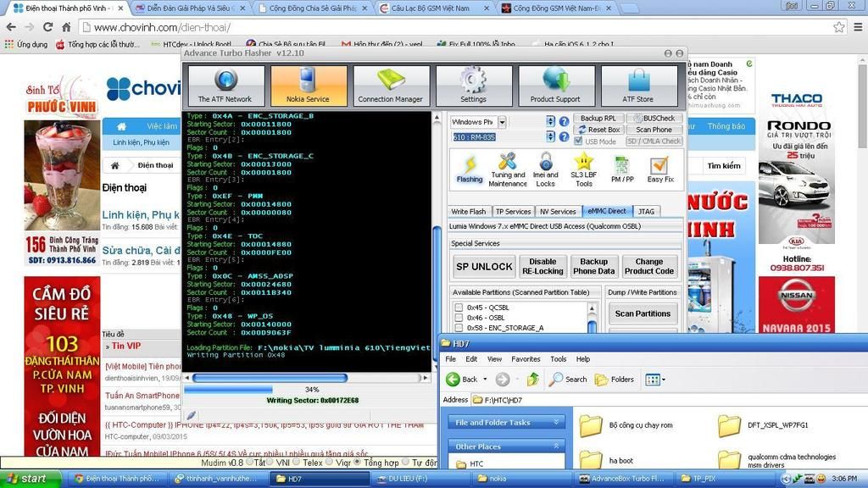Open the Connection Manager
868x488 pixels.
[x=391, y=86]
